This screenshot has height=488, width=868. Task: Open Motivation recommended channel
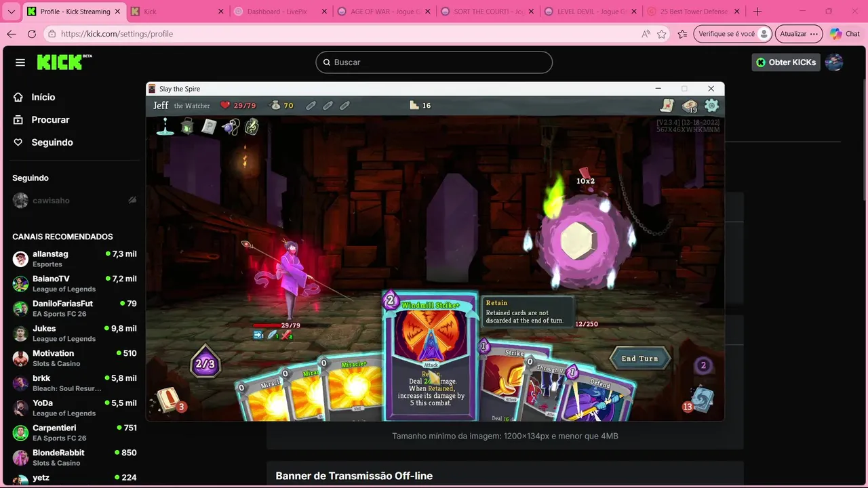pos(74,358)
